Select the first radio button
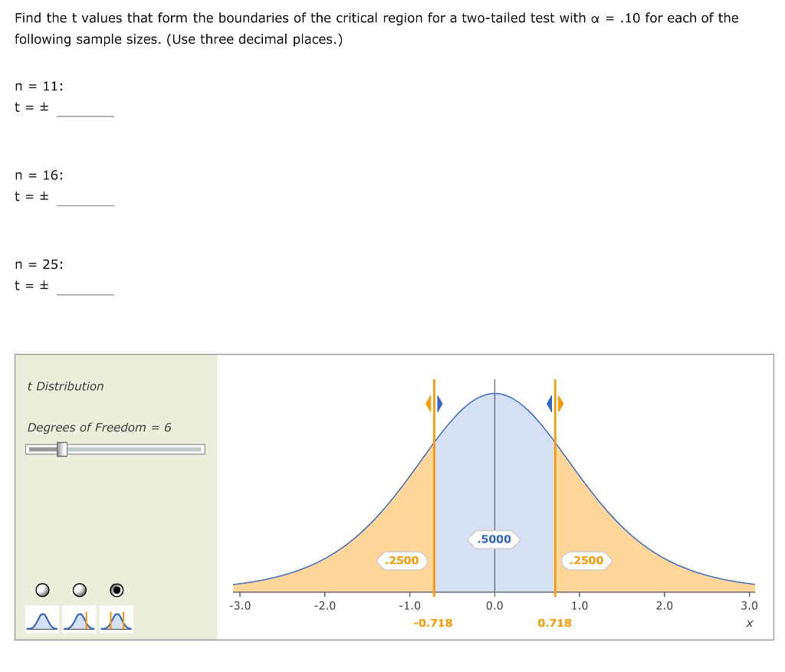Image resolution: width=785 pixels, height=672 pixels. tap(42, 590)
